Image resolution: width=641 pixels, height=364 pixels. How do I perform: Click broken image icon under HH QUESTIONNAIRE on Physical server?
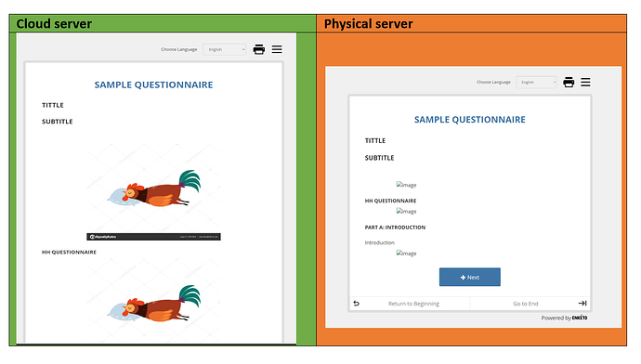406,211
